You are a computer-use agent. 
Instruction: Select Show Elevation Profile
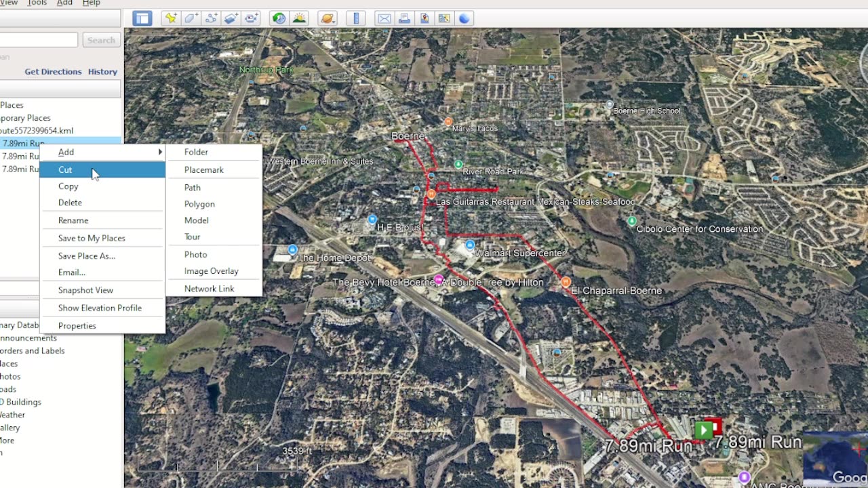(102, 308)
